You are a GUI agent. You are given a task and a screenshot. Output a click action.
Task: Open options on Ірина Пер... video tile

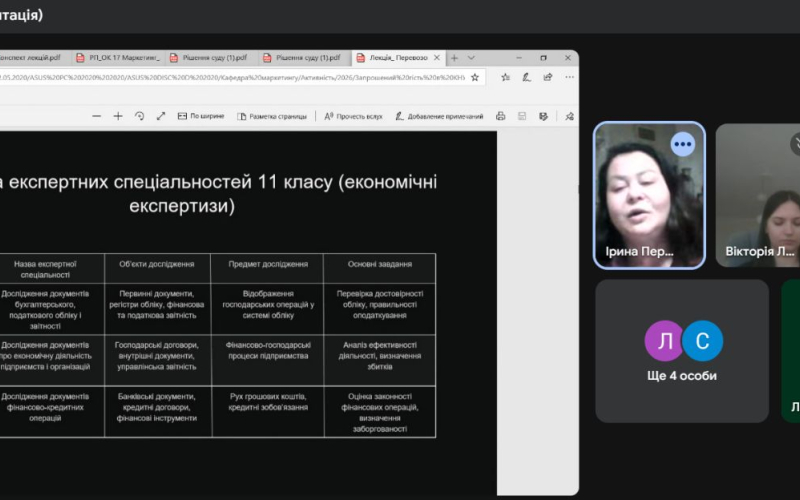(683, 144)
